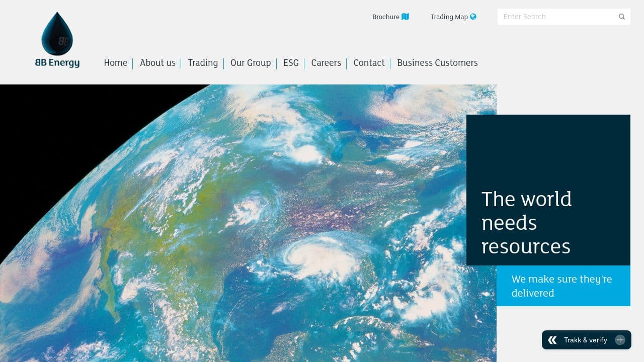
Task: Navigate to the ESG section
Action: pyautogui.click(x=291, y=63)
